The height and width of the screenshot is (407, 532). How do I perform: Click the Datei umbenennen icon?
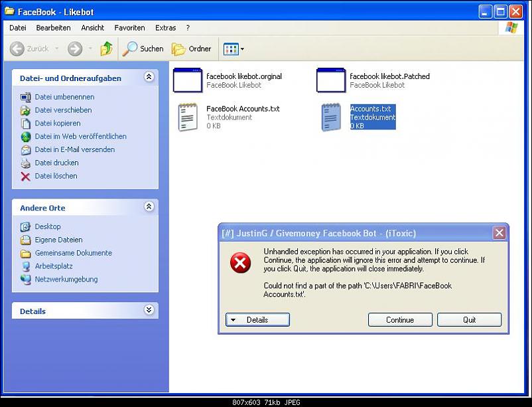[25, 97]
